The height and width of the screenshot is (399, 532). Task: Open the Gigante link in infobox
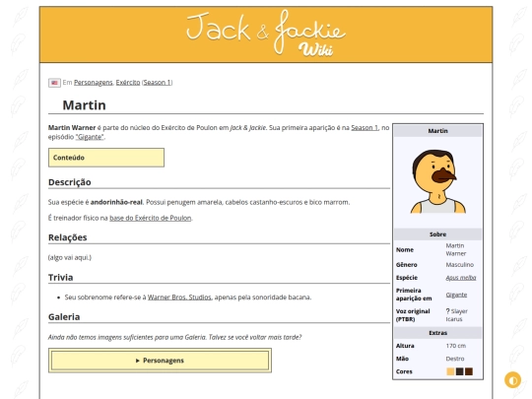pyautogui.click(x=456, y=295)
